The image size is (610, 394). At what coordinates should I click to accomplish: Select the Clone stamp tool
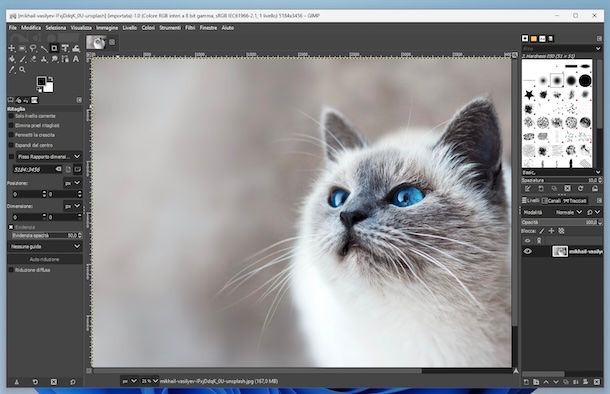tap(44, 59)
